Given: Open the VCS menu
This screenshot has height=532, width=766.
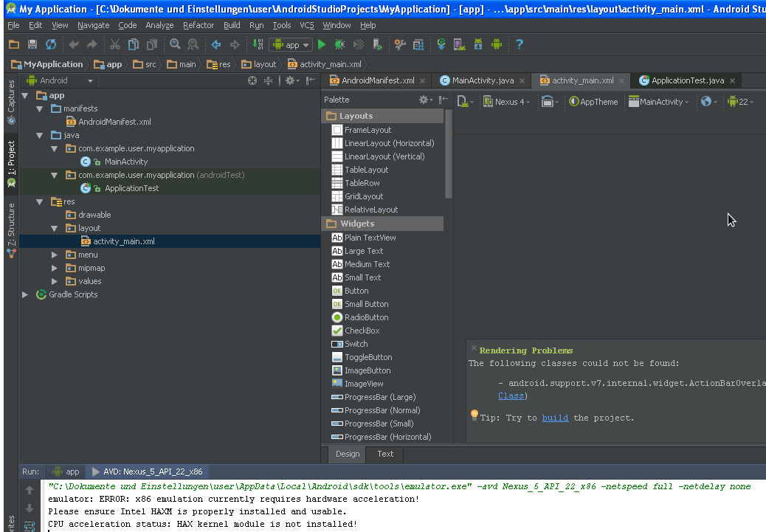Looking at the screenshot, I should [307, 25].
